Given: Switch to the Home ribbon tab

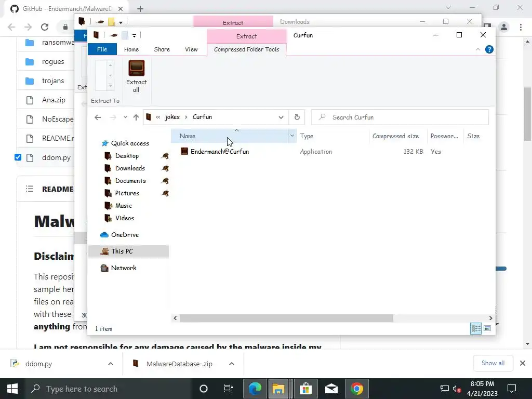Looking at the screenshot, I should pyautogui.click(x=131, y=49).
